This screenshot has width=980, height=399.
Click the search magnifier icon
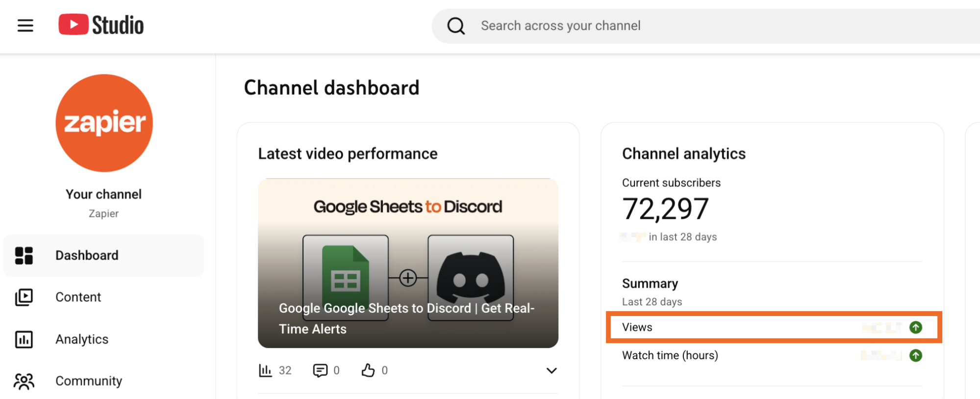(x=456, y=26)
